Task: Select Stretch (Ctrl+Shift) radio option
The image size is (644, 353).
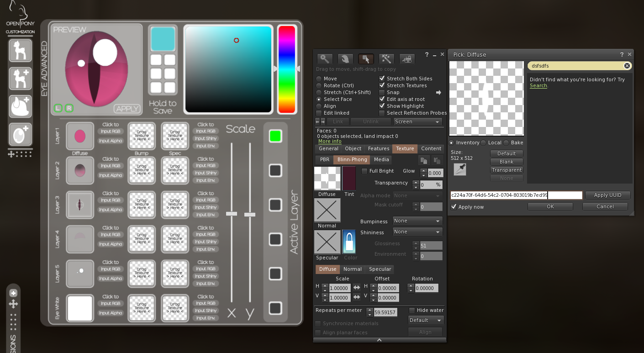Action: pos(319,92)
